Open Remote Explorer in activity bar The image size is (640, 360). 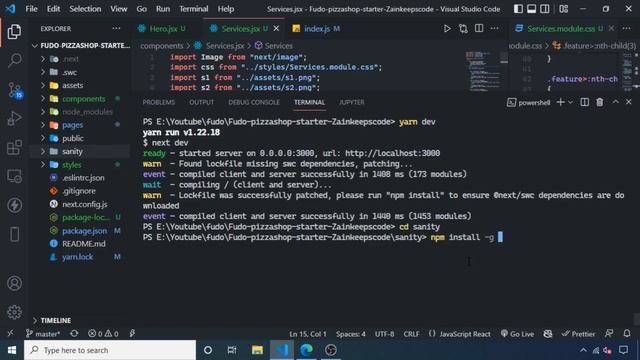tap(14, 176)
